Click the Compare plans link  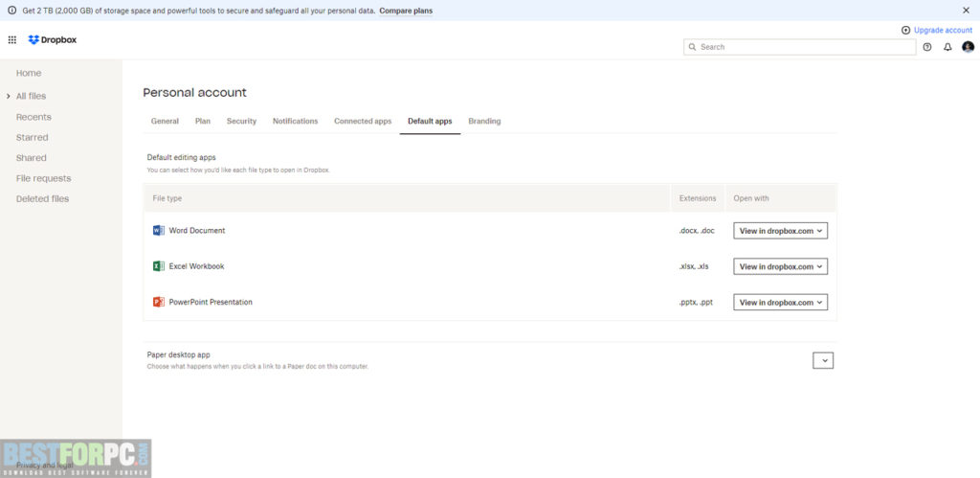(x=406, y=11)
